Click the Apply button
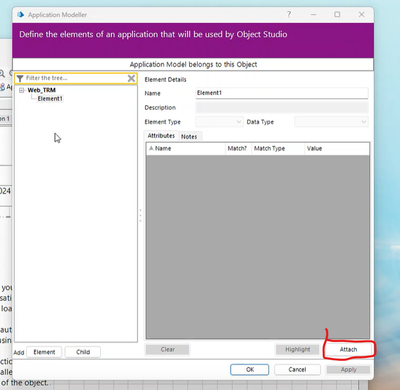This screenshot has width=400, height=390. 348,369
